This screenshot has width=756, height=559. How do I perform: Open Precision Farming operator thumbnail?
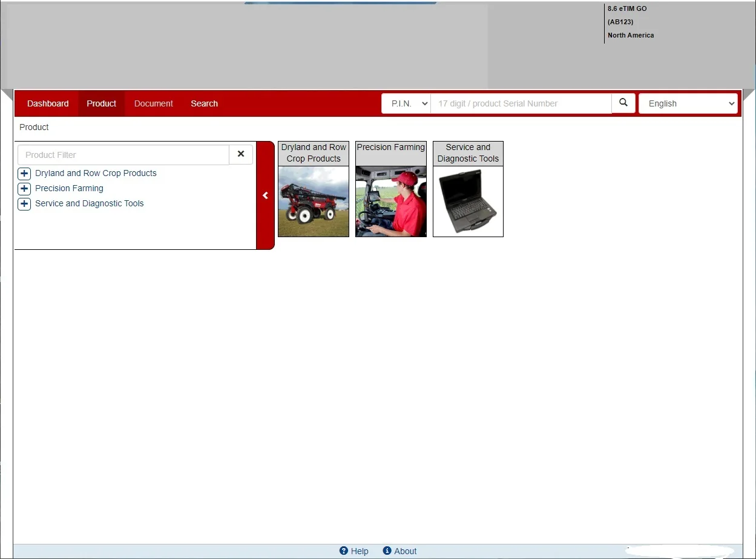pyautogui.click(x=391, y=201)
